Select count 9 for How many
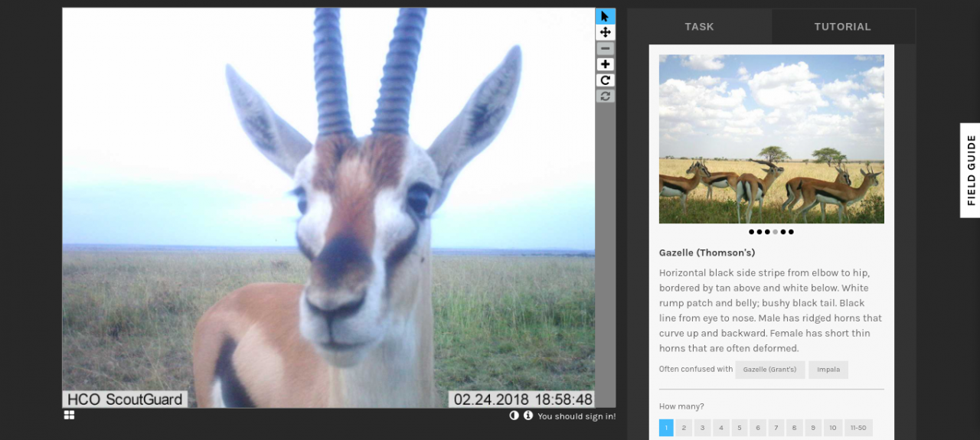Image resolution: width=980 pixels, height=440 pixels. [813, 428]
